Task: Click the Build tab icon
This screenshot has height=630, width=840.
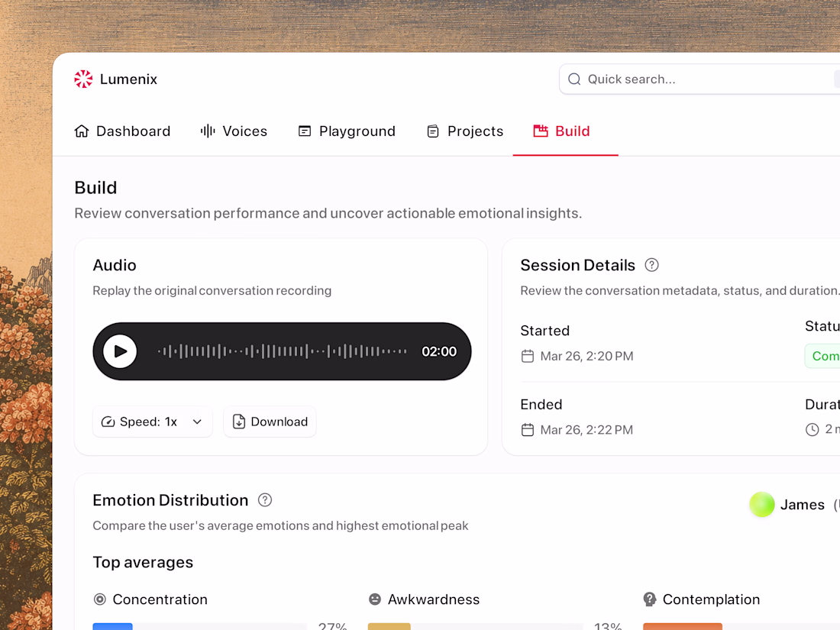Action: (541, 131)
